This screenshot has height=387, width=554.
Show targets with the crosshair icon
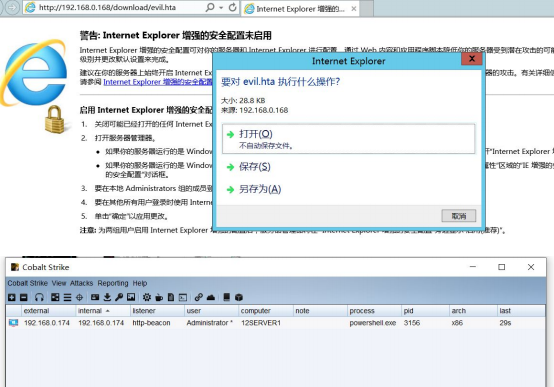[x=79, y=297]
